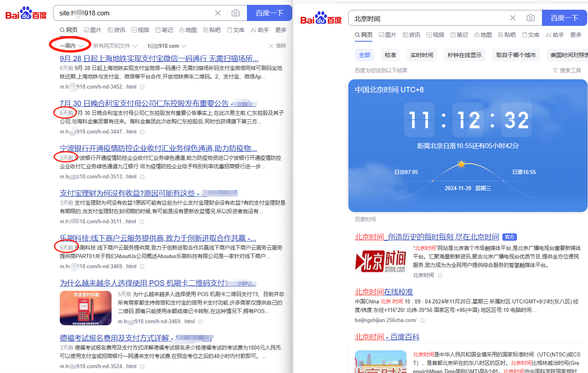
Task: Select the 校准 filter chip
Action: click(390, 55)
